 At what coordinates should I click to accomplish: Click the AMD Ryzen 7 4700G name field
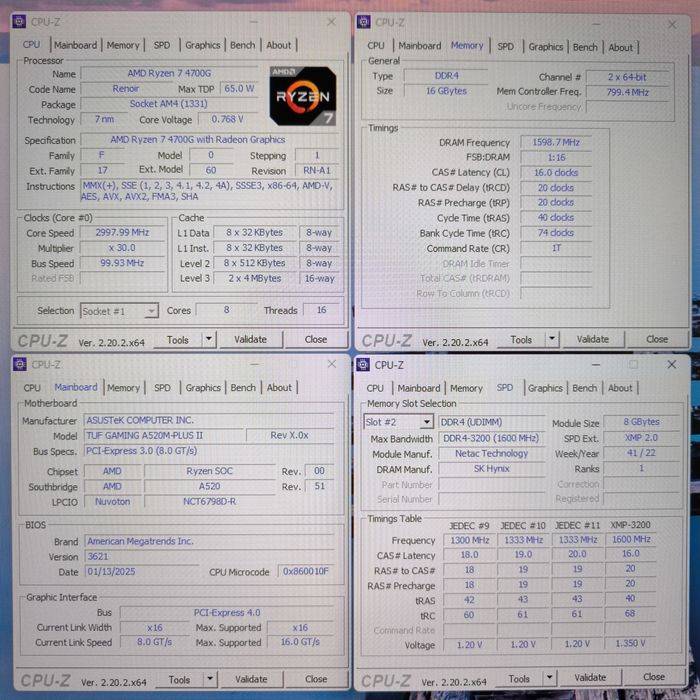coord(169,74)
